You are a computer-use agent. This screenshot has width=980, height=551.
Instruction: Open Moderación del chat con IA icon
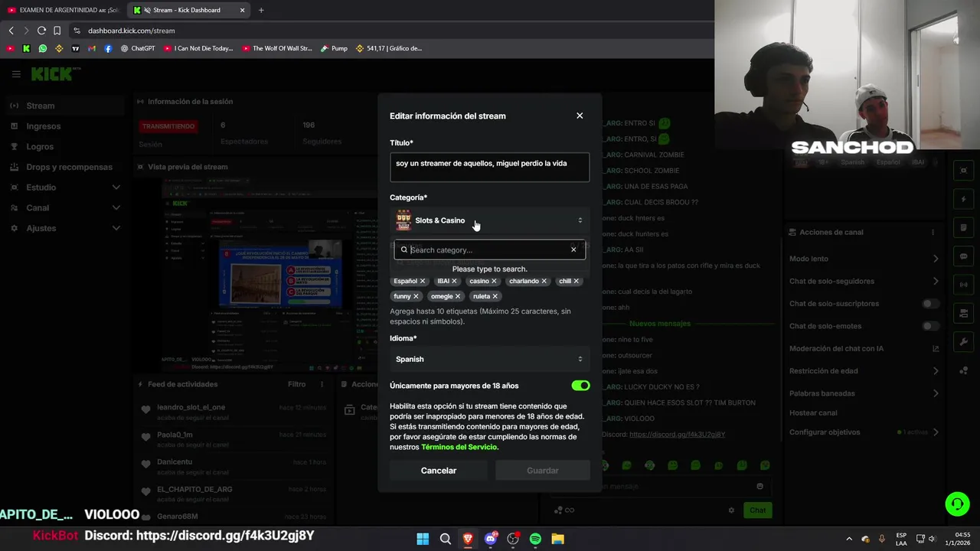tap(936, 348)
